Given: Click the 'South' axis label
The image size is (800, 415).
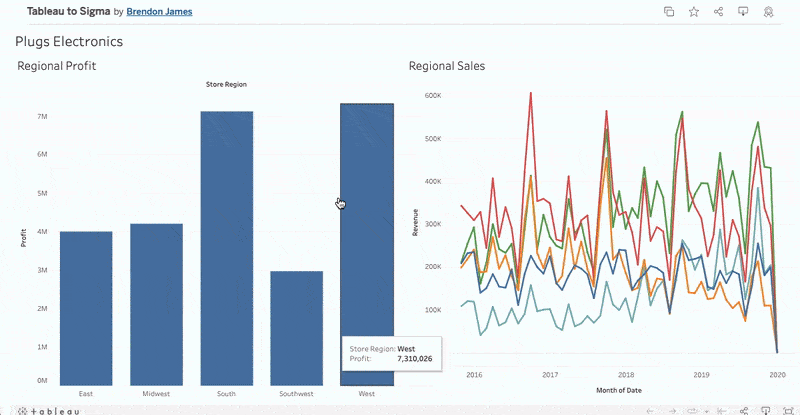Looking at the screenshot, I should click(x=226, y=394).
